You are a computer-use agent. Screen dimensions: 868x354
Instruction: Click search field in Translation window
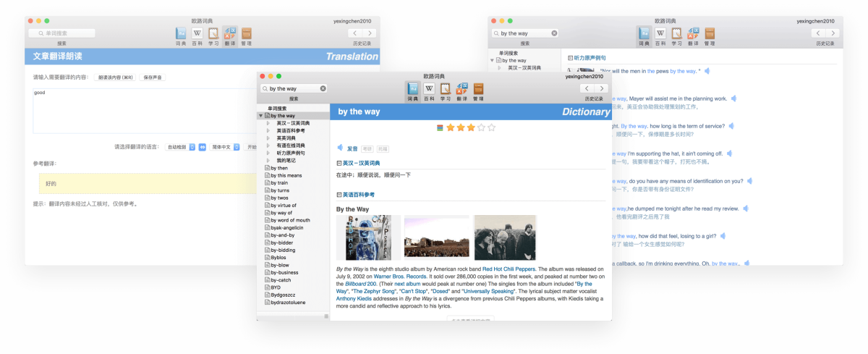pos(62,33)
